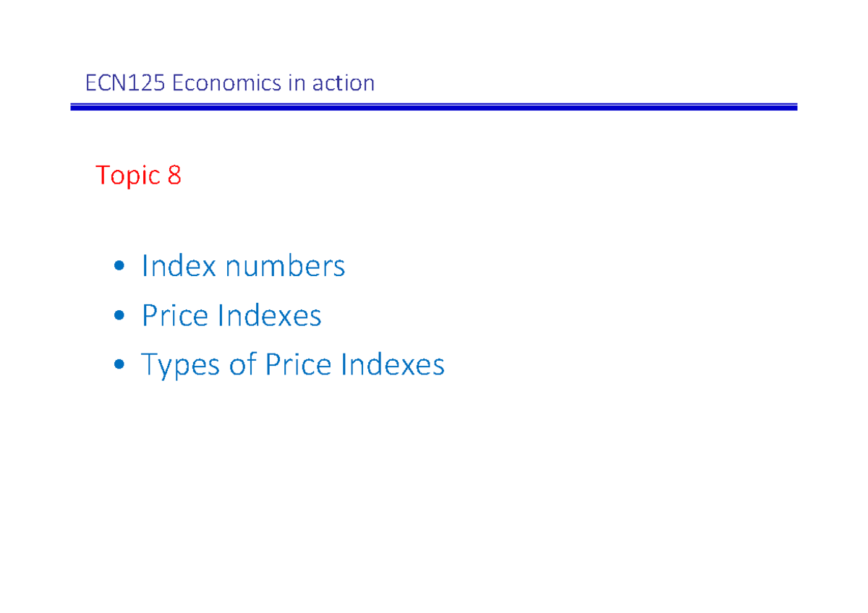Click the bullet dot before "Index numbers"
Image resolution: width=868 pixels, height=613 pixels.
120,268
